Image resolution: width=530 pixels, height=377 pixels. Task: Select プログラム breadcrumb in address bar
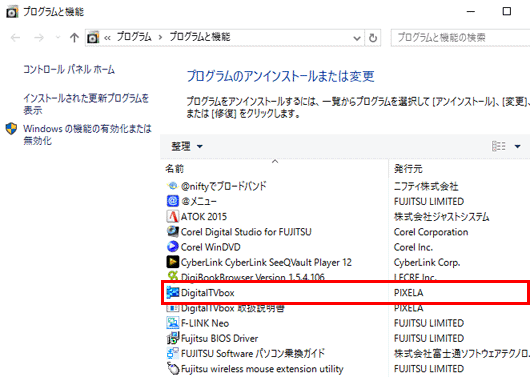pos(134,37)
